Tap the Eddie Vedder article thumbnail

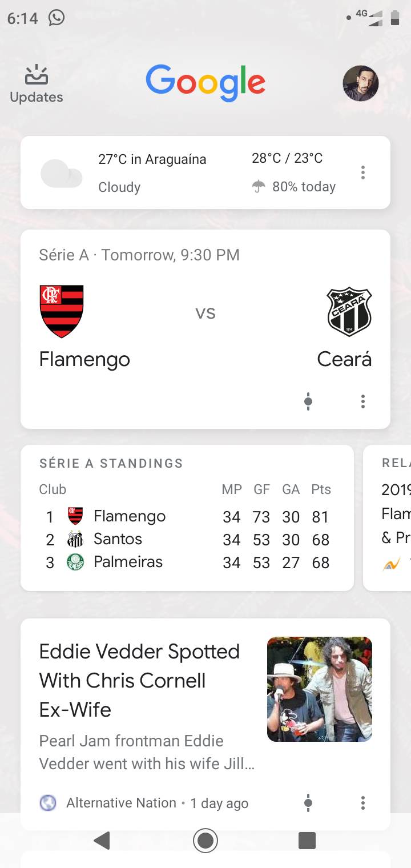[x=320, y=689]
